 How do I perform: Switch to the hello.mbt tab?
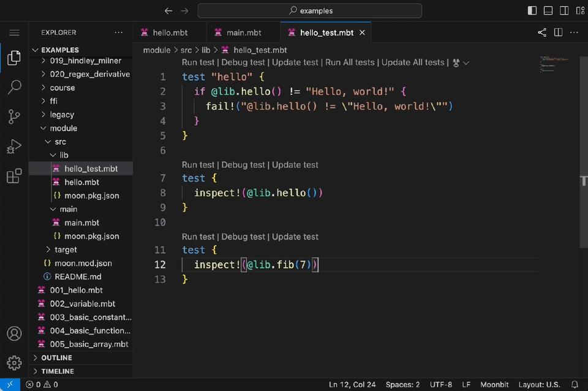pyautogui.click(x=170, y=32)
